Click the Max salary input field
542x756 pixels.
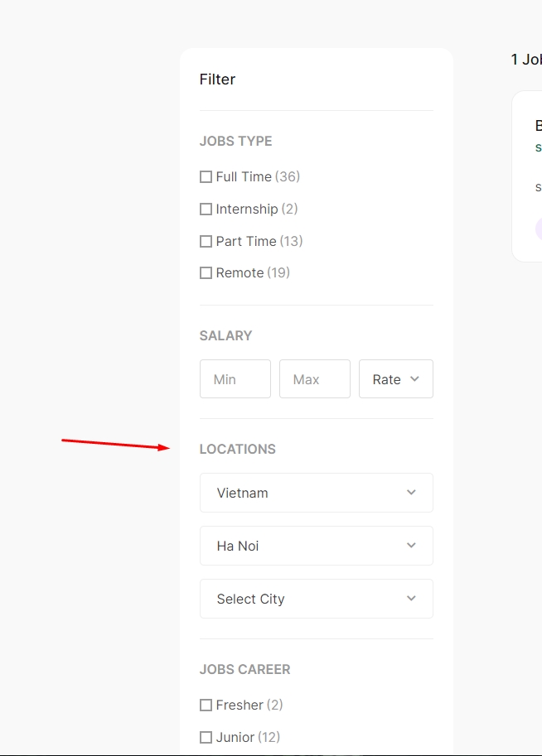pos(314,379)
